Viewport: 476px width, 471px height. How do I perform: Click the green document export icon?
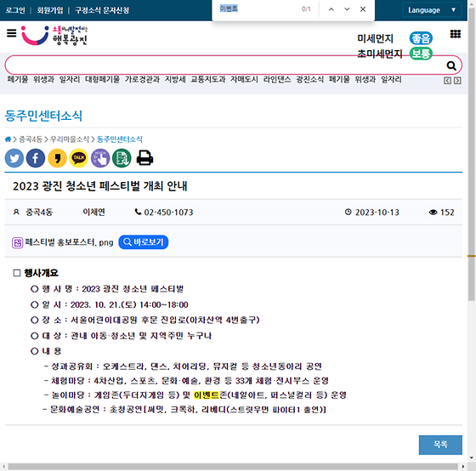pyautogui.click(x=122, y=158)
